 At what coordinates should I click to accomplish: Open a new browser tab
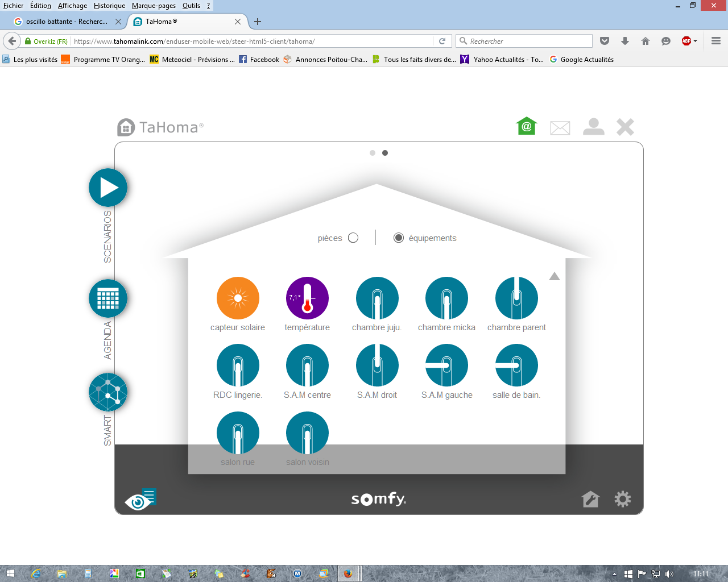tap(258, 22)
